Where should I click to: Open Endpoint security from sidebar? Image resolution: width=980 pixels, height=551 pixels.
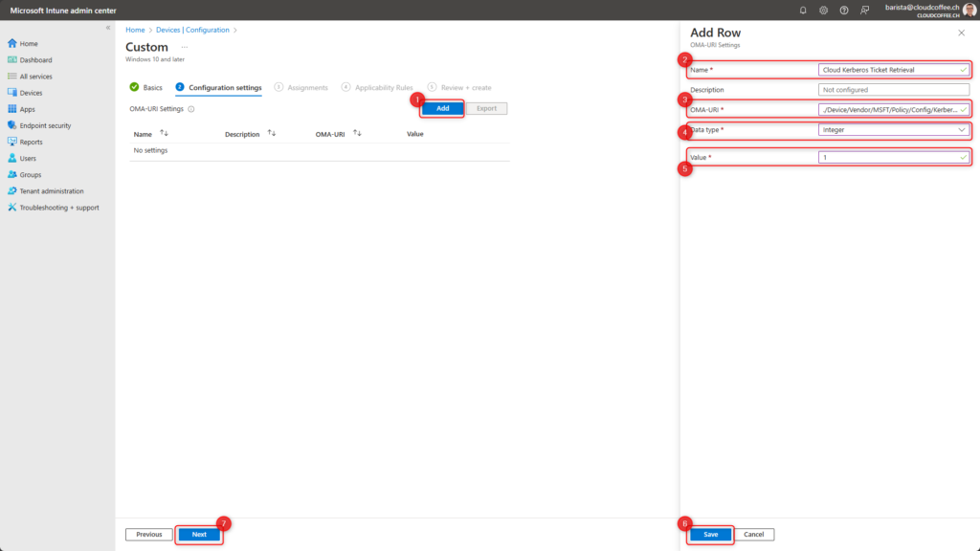click(45, 125)
